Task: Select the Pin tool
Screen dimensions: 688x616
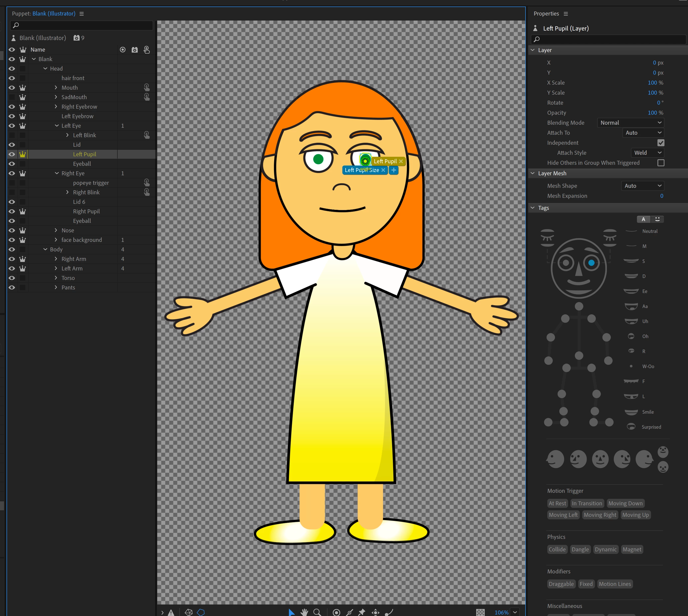Action: tap(362, 612)
